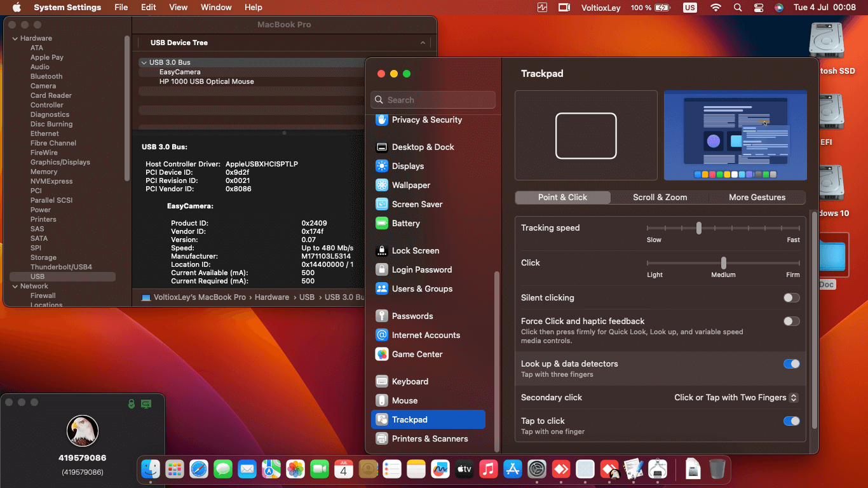Select the Point & Click tab

pyautogui.click(x=562, y=197)
